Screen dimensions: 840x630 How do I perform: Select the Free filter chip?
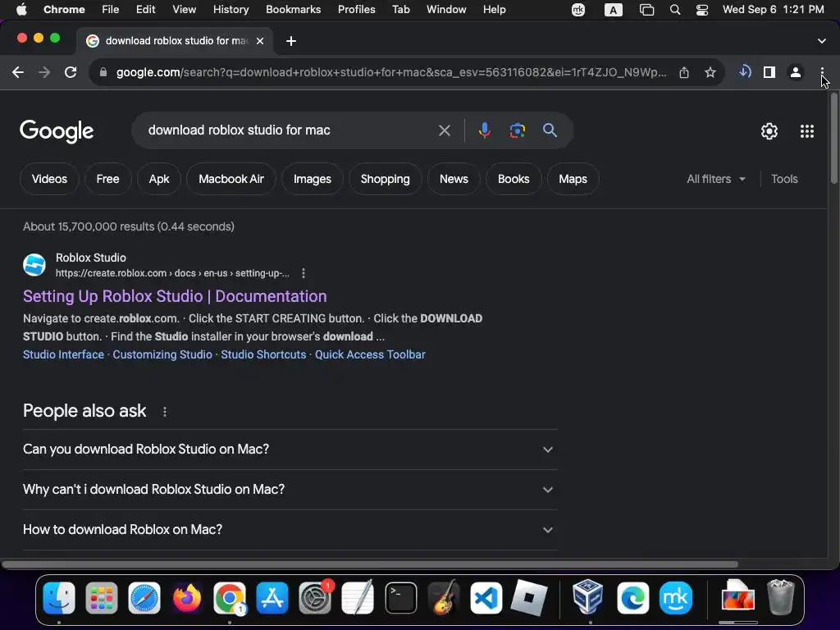point(107,179)
